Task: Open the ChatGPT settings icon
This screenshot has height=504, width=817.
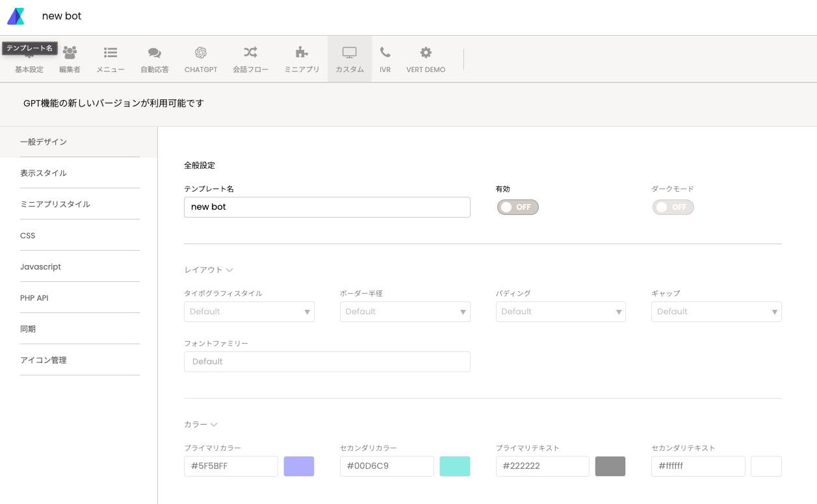Action: click(201, 53)
